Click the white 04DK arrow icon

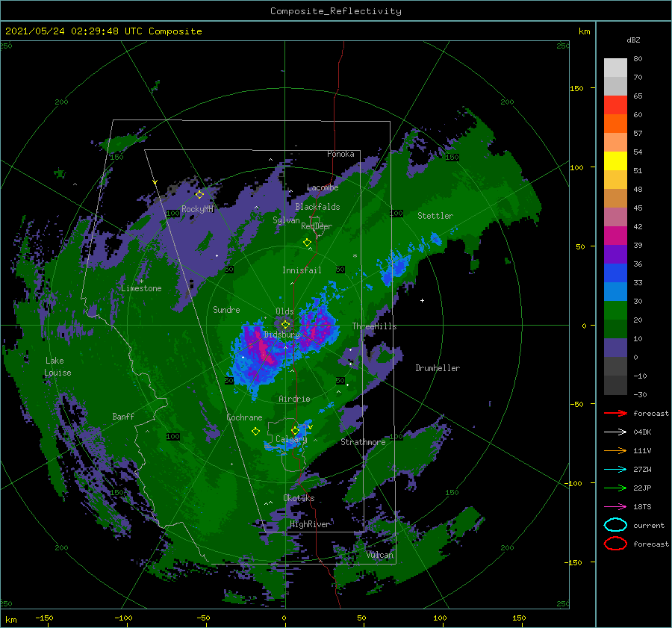pos(615,432)
